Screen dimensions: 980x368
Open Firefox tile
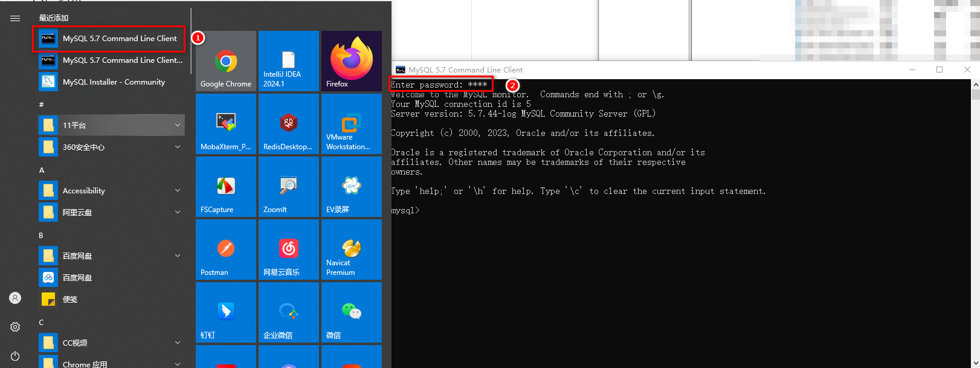point(352,61)
